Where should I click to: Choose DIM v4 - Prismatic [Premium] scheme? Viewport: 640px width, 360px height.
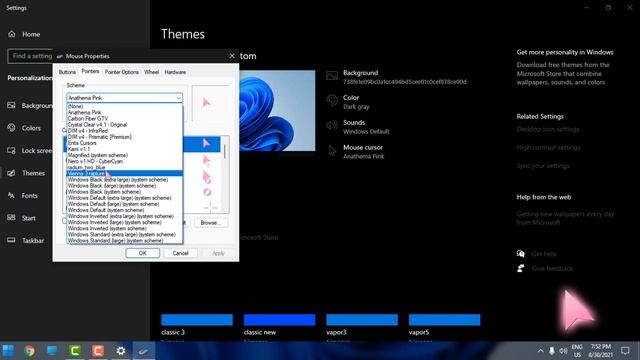point(124,137)
